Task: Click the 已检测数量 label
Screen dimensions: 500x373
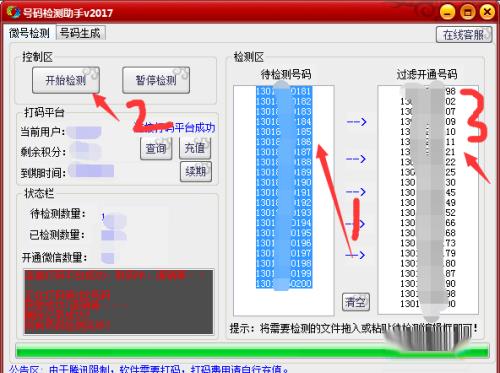Action: point(57,235)
